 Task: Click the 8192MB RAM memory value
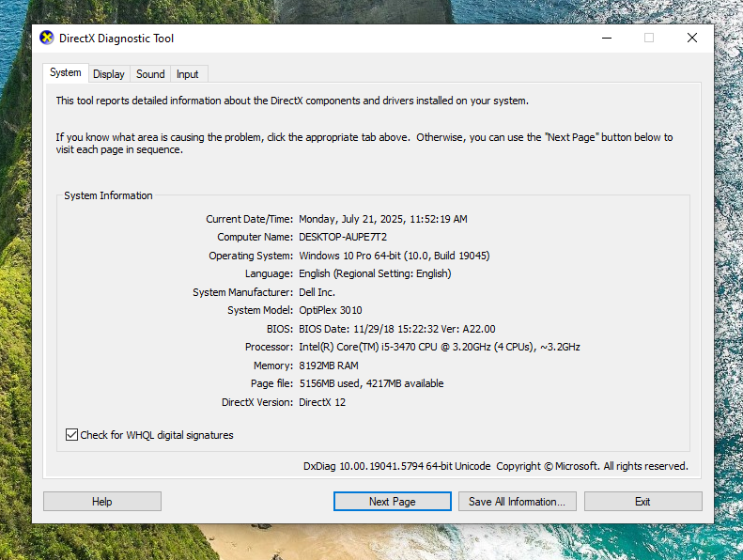329,366
